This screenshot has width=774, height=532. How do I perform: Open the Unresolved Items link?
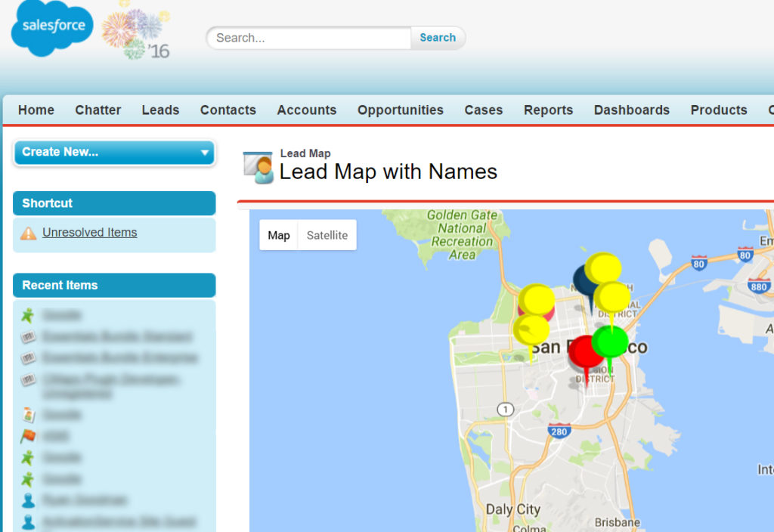point(90,233)
